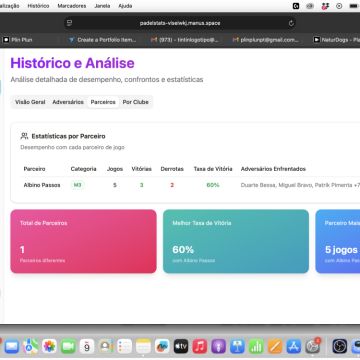Click the circular play icon in the menu bar
Screen dimensions: 360x360
pyautogui.click(x=339, y=6)
